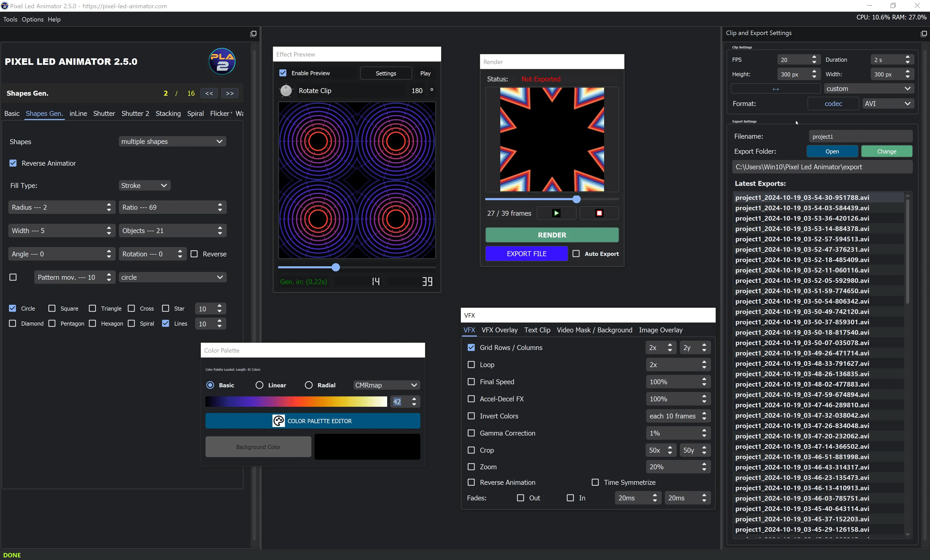Click the Render frame slider handle
Screen dimensions: 930x560
[x=576, y=199]
